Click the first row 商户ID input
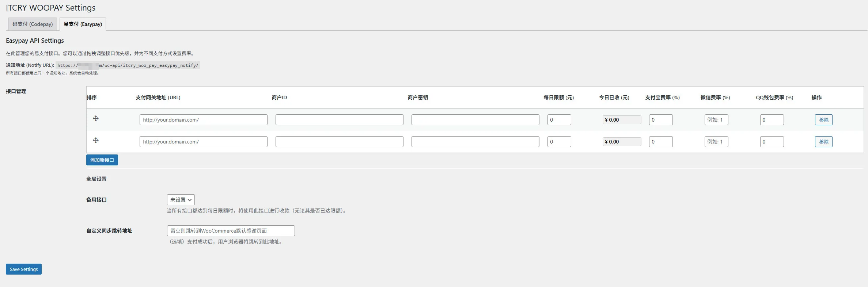This screenshot has width=868, height=287. tap(340, 120)
